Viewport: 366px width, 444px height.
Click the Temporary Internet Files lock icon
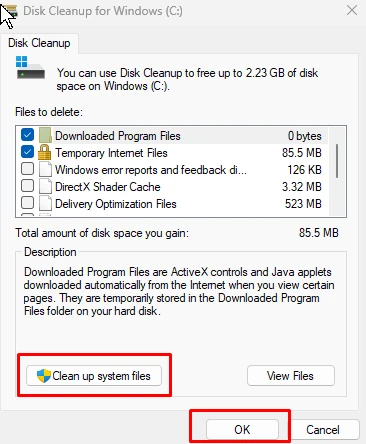click(x=44, y=153)
